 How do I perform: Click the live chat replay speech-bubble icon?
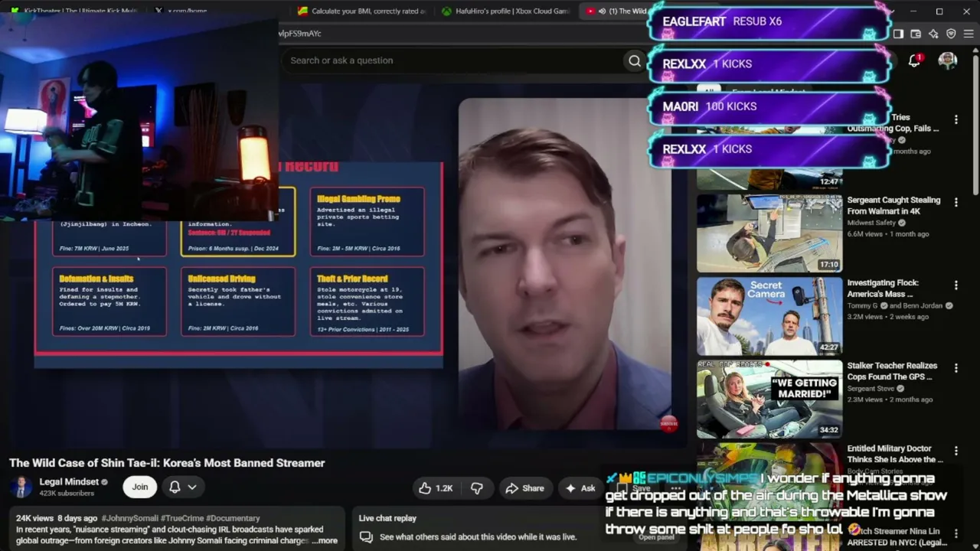tap(366, 536)
